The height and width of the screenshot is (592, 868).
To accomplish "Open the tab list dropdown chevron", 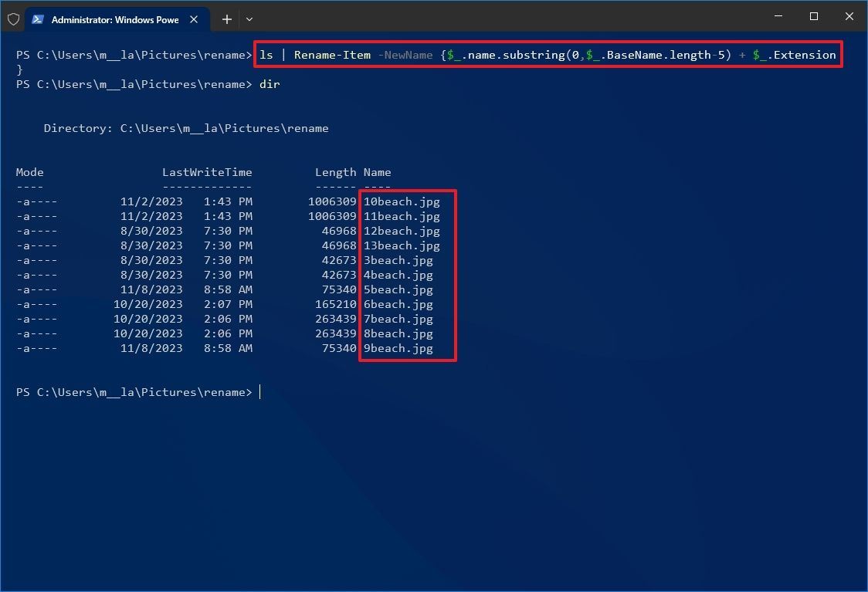I will (249, 19).
